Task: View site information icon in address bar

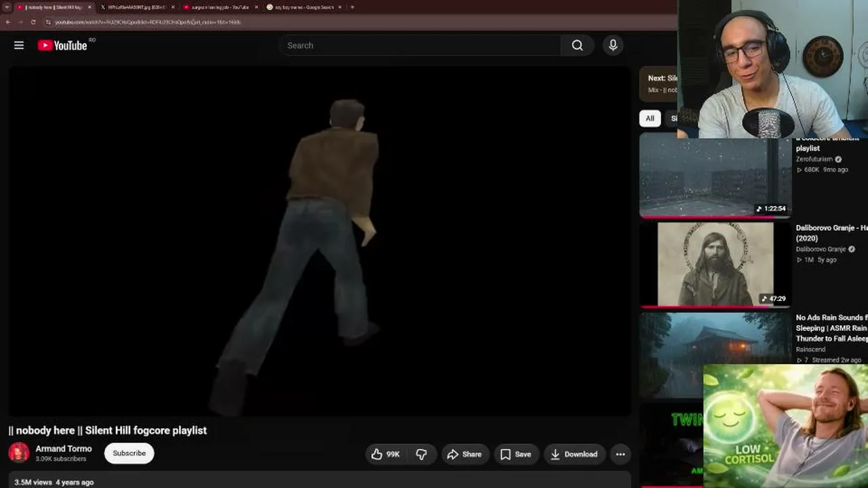Action: [48, 22]
